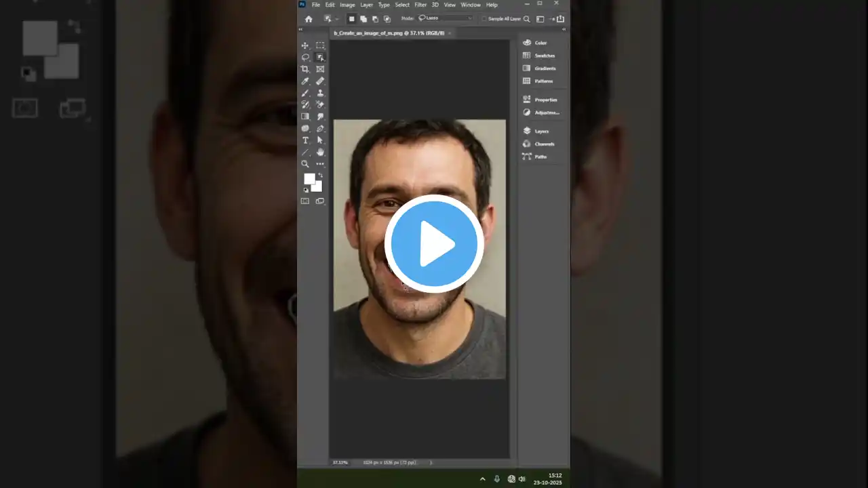Open the Patterns panel
This screenshot has height=488, width=868.
pyautogui.click(x=538, y=81)
